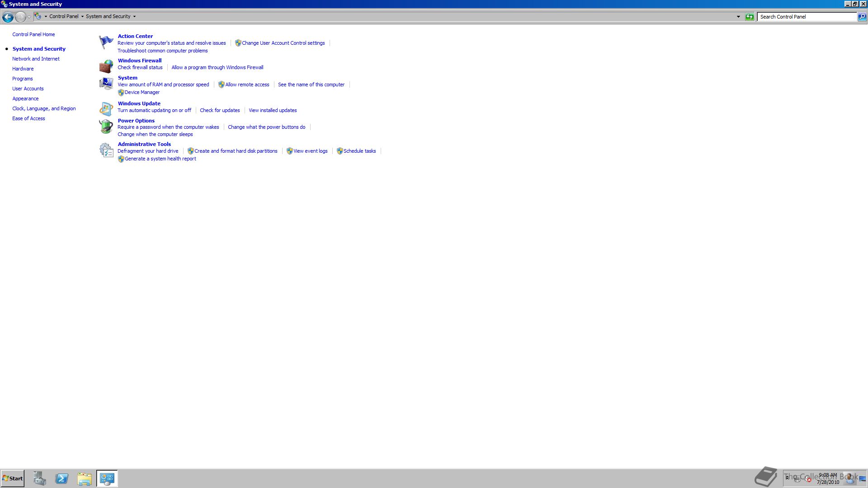Screen dimensions: 868x488
Task: Open the Power Options heading link
Action: 136,121
